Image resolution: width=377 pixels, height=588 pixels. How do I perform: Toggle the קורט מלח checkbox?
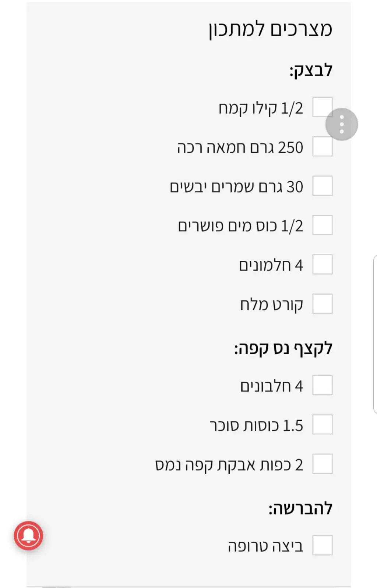322,304
